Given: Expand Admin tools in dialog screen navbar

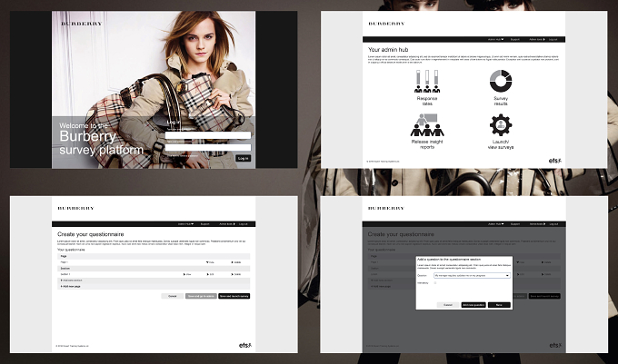Looking at the screenshot, I should point(537,224).
